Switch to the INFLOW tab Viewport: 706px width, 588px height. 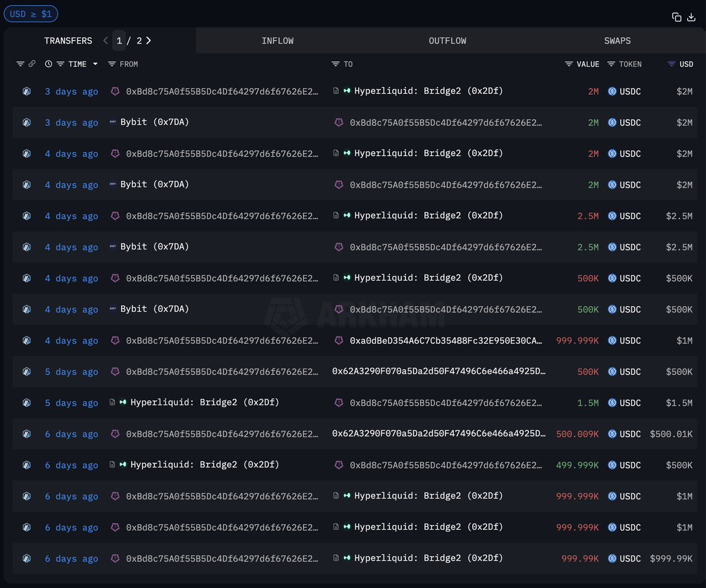[278, 41]
